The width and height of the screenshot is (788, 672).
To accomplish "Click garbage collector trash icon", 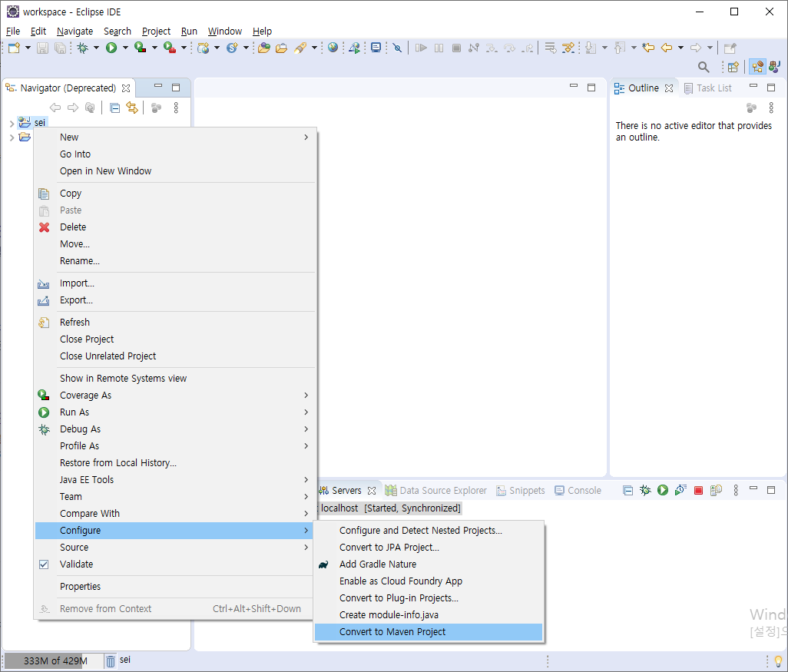I will click(111, 661).
